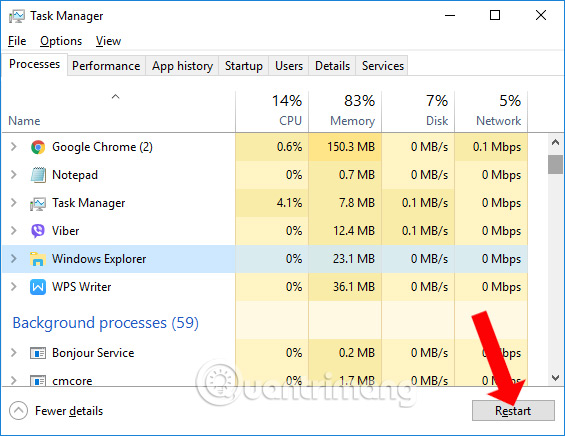Select the Bonjour Service name
565x436 pixels.
tap(93, 353)
